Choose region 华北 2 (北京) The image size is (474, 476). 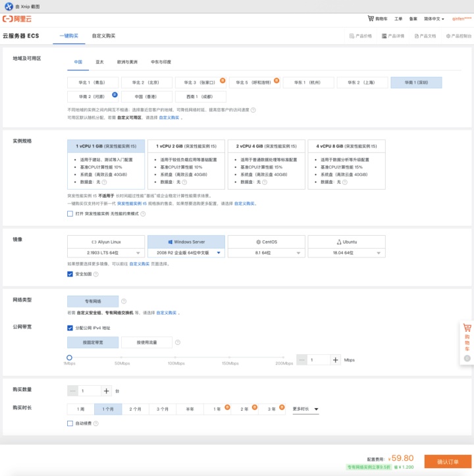[x=147, y=82]
